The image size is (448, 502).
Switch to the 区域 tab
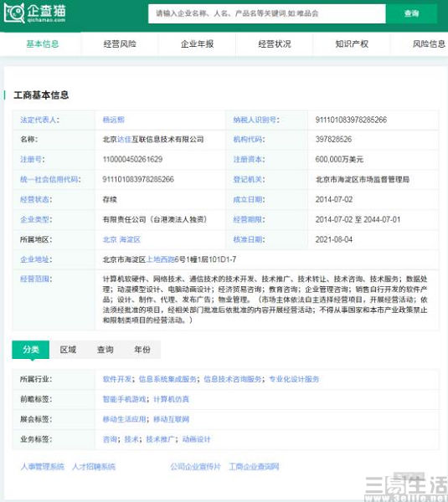(x=68, y=350)
